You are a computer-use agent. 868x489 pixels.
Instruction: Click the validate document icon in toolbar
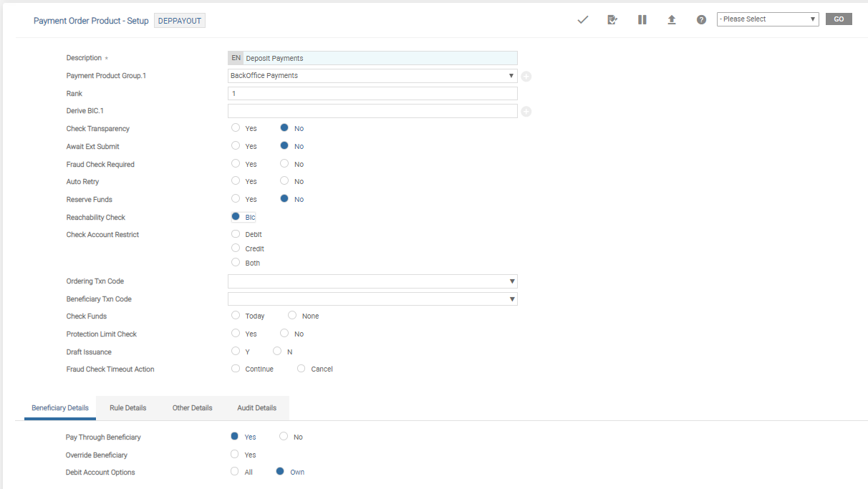[x=612, y=20]
